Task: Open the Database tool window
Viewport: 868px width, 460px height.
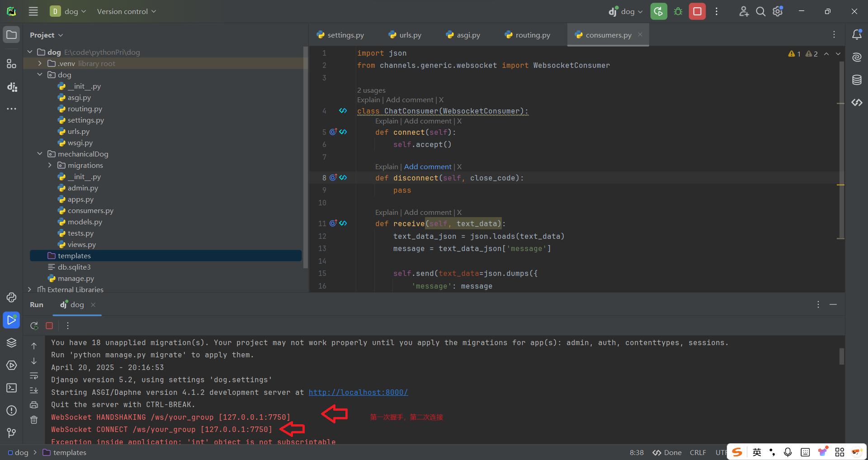Action: coord(857,80)
